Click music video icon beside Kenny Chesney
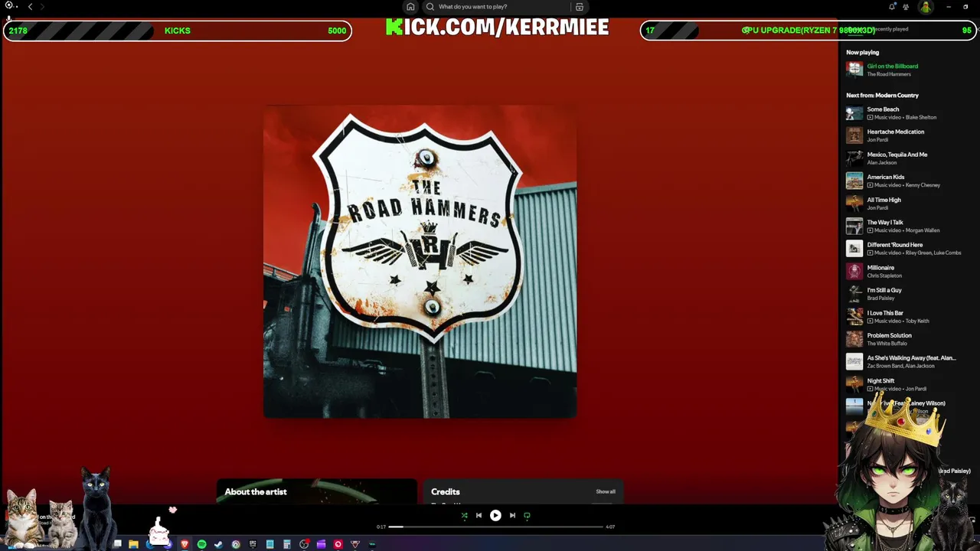980x551 pixels. 870,185
